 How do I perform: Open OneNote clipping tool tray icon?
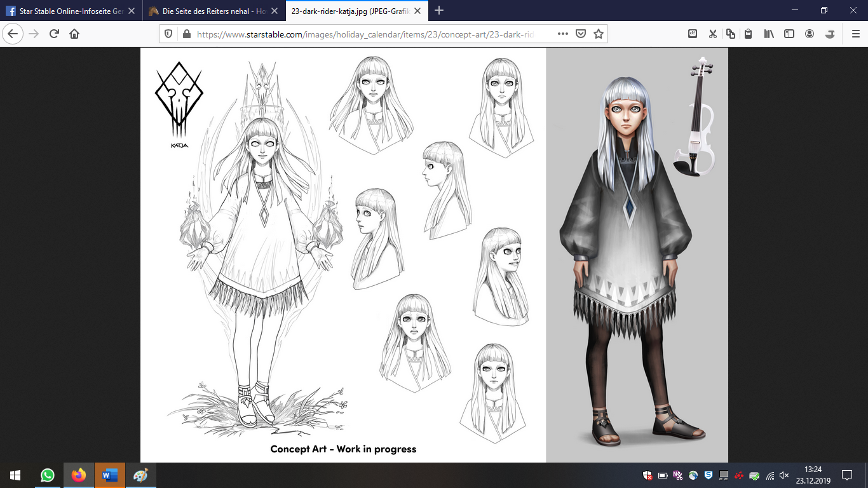point(678,475)
